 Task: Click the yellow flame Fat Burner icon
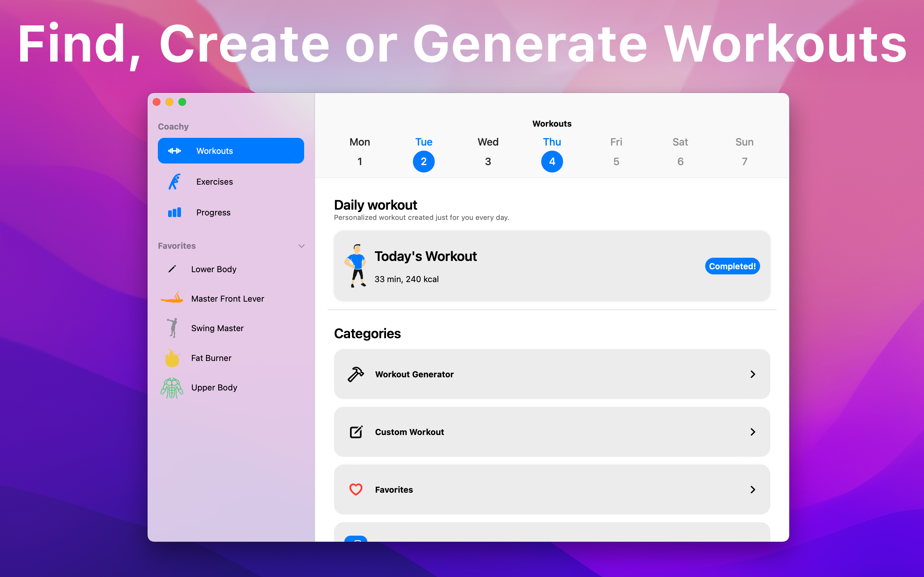click(172, 358)
